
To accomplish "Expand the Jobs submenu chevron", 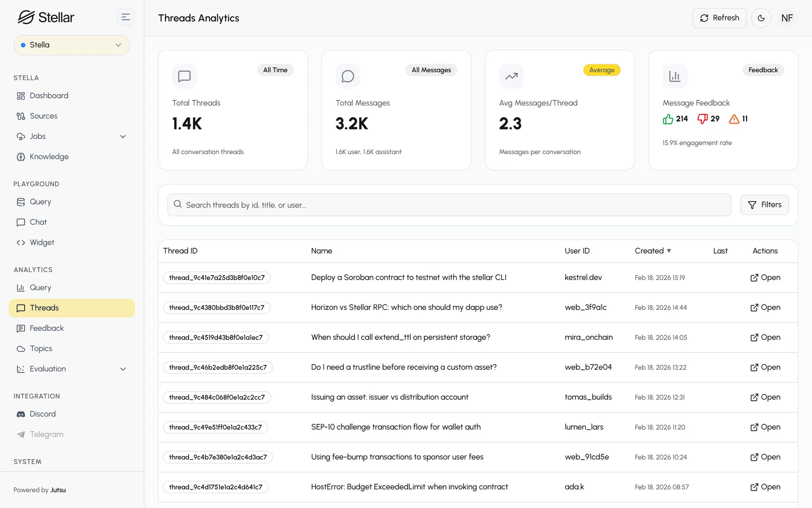I will [123, 136].
